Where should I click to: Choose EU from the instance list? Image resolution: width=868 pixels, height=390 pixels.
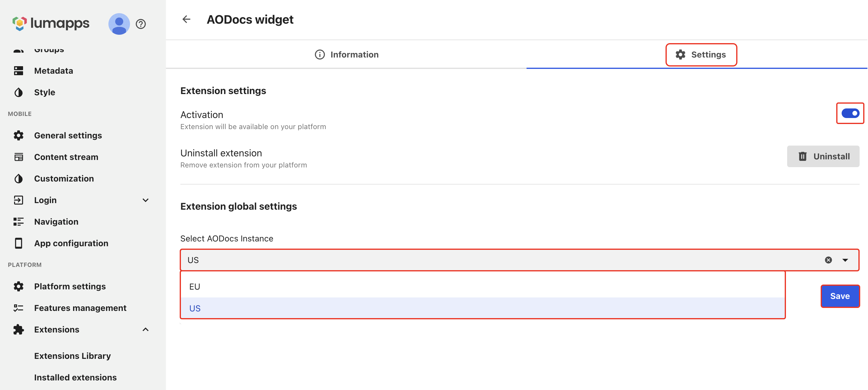(483, 287)
